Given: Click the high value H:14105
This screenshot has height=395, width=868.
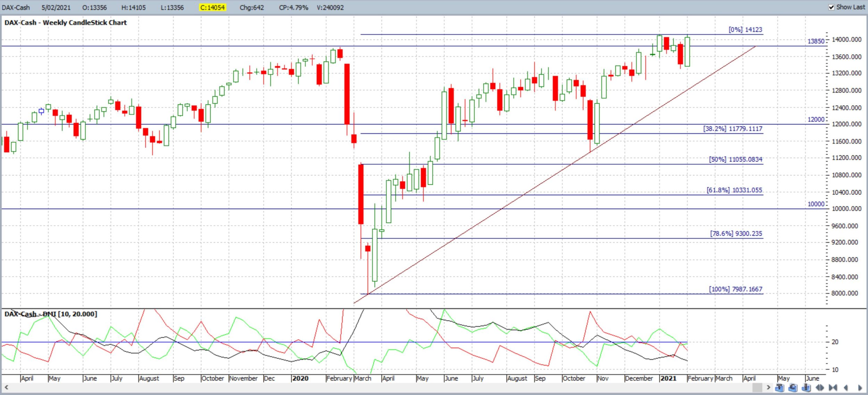Looking at the screenshot, I should 133,7.
